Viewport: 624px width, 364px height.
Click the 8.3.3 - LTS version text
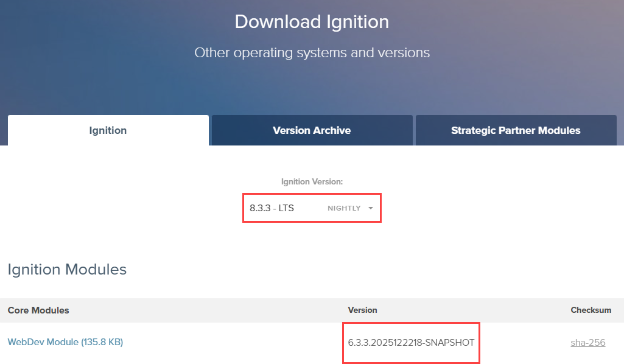[x=272, y=208]
